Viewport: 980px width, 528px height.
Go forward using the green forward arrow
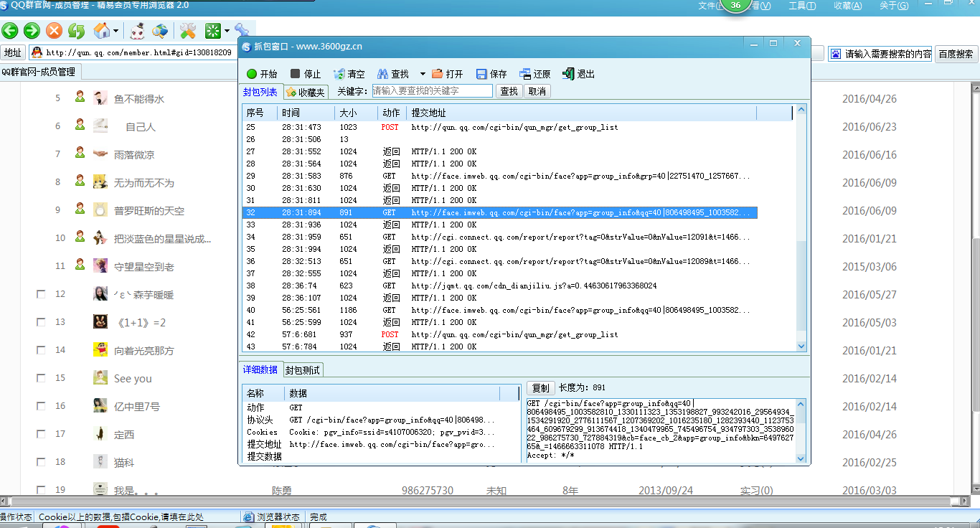31,31
